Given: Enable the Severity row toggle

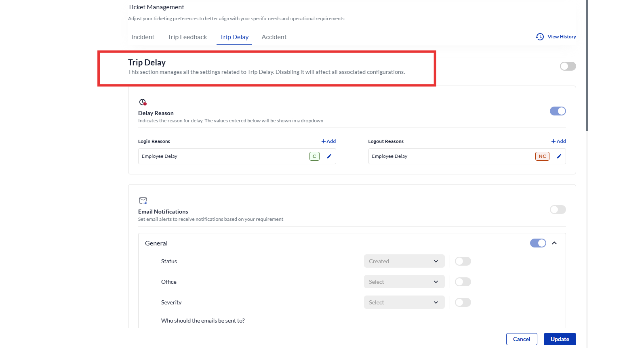Looking at the screenshot, I should pyautogui.click(x=463, y=302).
